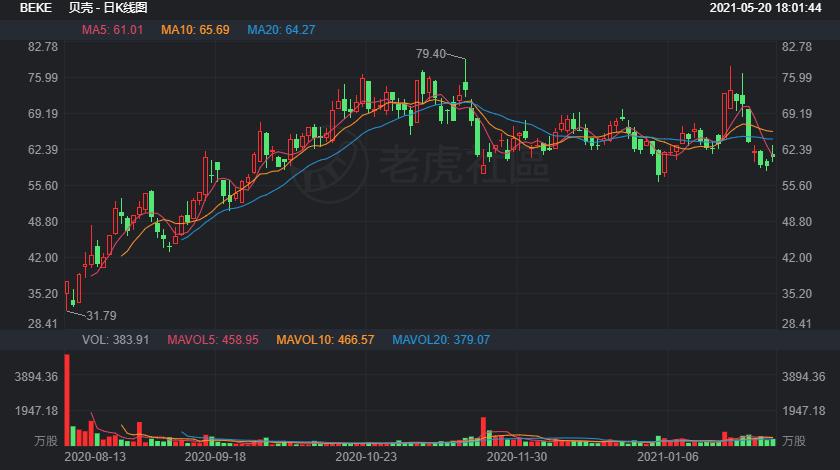
Task: Click the tallest red volume bar
Action: click(x=68, y=400)
